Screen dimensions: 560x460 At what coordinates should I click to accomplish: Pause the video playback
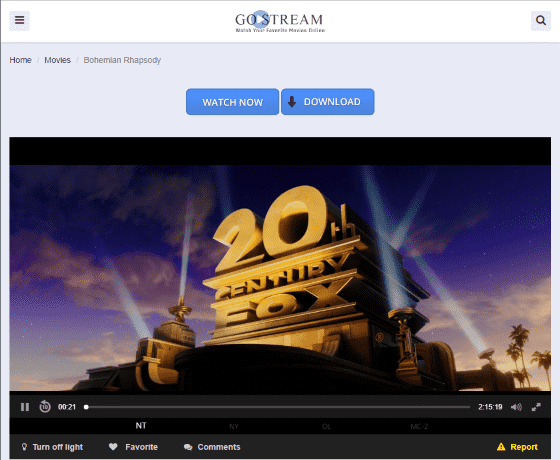25,407
